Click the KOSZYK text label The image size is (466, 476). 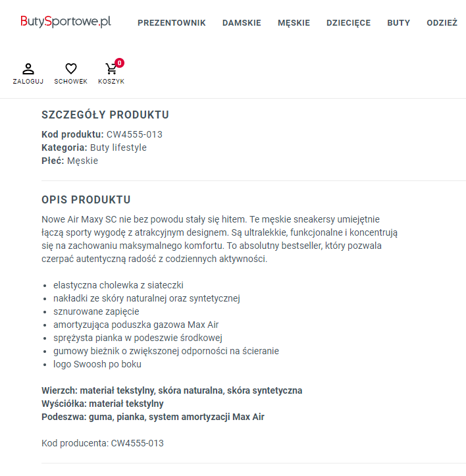(x=111, y=82)
